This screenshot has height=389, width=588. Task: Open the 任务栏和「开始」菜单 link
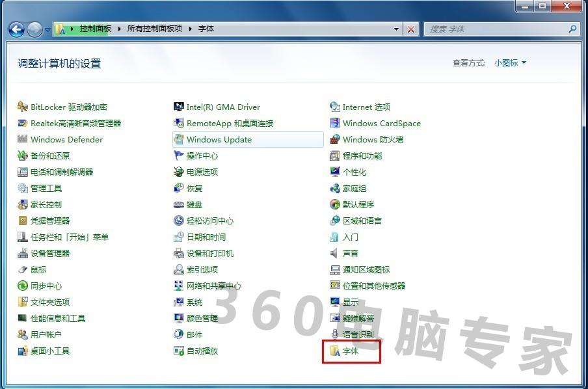(x=70, y=237)
